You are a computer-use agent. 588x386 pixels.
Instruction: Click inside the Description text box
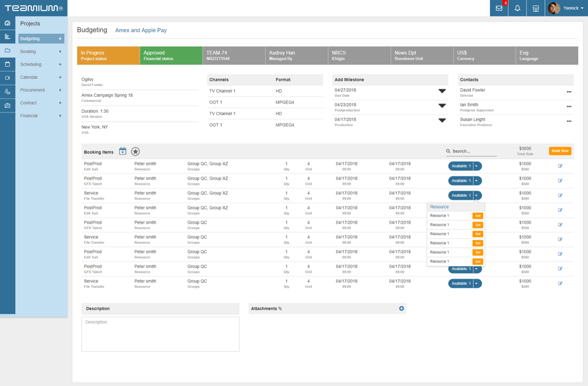tap(160, 334)
